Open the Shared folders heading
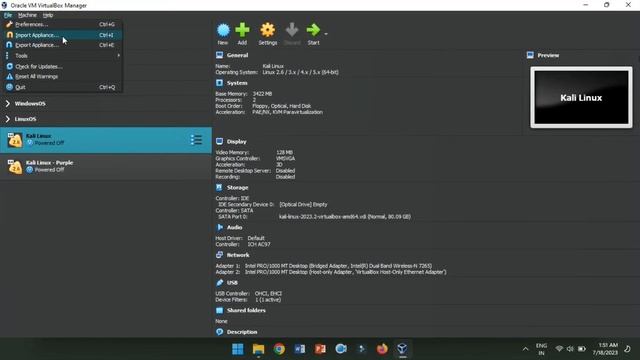This screenshot has height=360, width=640. click(x=246, y=310)
